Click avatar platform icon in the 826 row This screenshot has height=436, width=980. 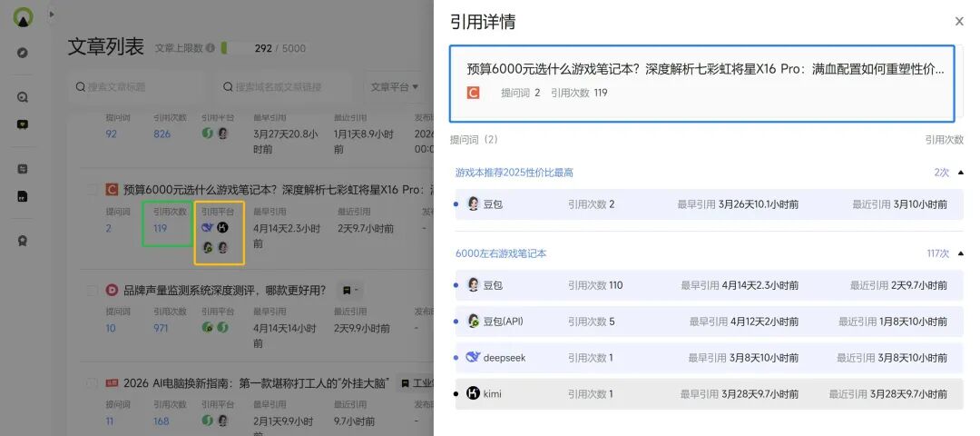[x=222, y=134]
